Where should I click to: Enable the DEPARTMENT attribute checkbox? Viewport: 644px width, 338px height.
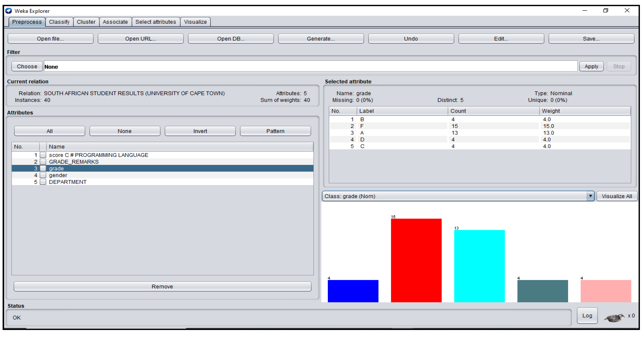tap(43, 182)
